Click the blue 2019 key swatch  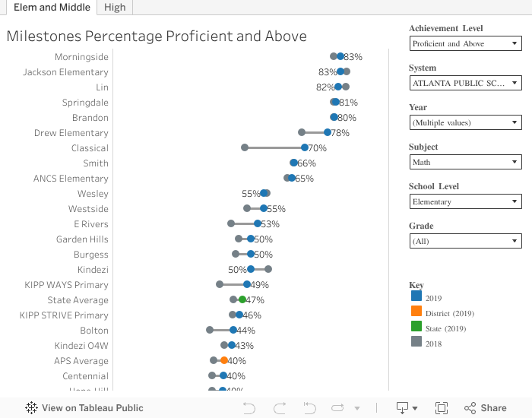click(x=416, y=297)
